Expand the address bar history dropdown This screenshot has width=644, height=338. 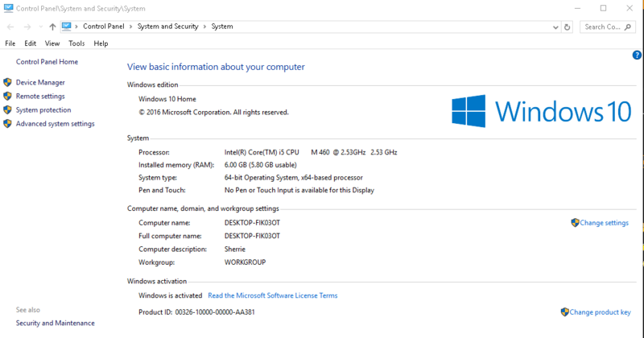(555, 27)
